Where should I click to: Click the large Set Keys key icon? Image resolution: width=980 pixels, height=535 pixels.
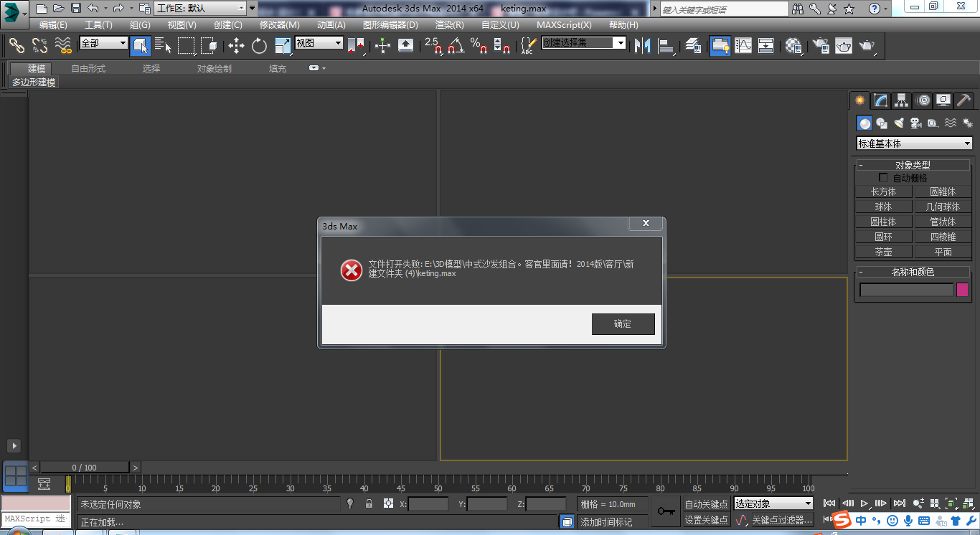point(666,511)
